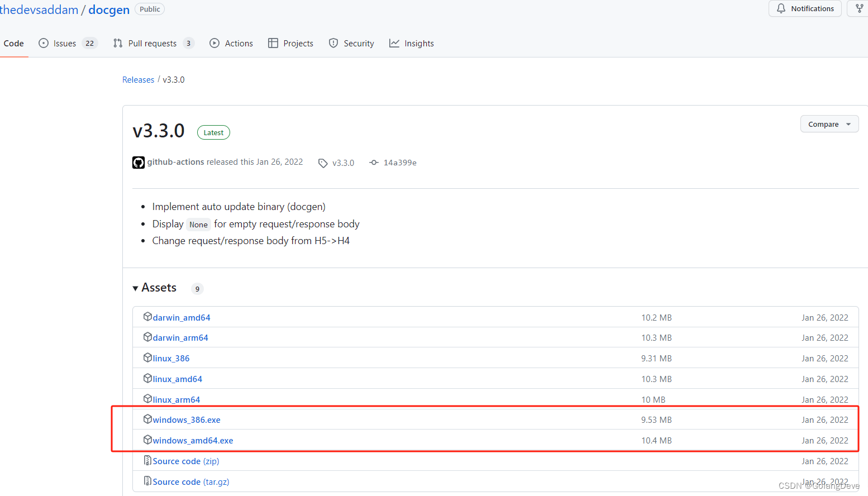Collapse the Assets section
The image size is (868, 496).
click(x=155, y=288)
